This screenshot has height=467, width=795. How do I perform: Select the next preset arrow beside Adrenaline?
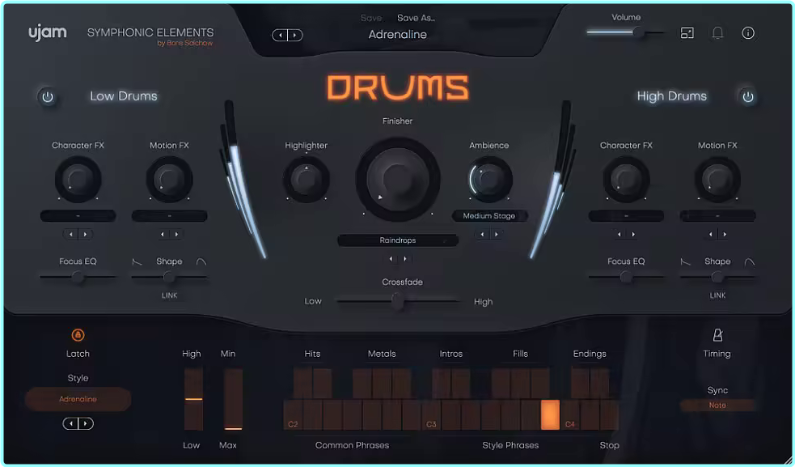tap(295, 35)
